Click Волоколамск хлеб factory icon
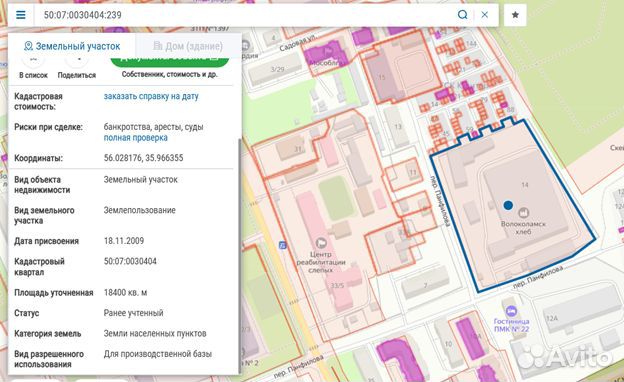Image resolution: width=624 pixels, height=382 pixels. [523, 212]
